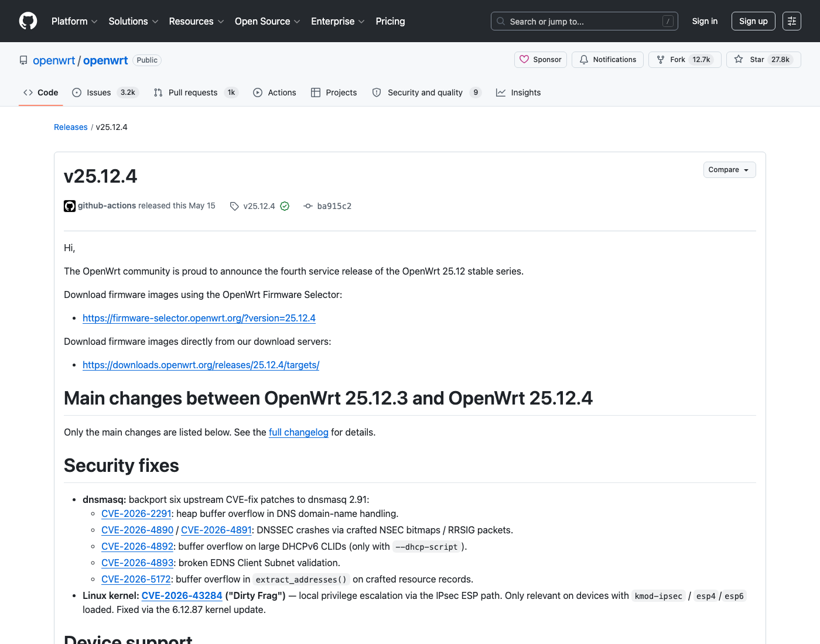Click the Issues count badge 3.2k
The image size is (820, 644).
click(128, 93)
